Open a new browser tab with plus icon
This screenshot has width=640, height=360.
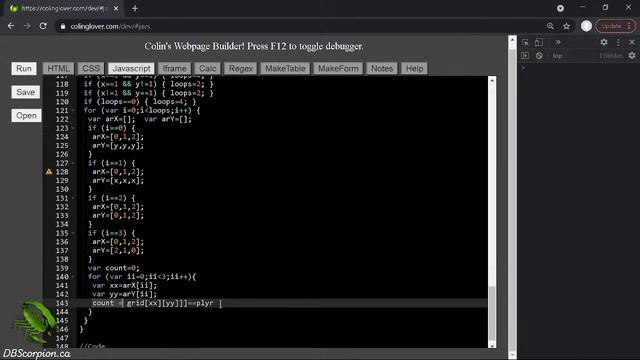pyautogui.click(x=135, y=9)
